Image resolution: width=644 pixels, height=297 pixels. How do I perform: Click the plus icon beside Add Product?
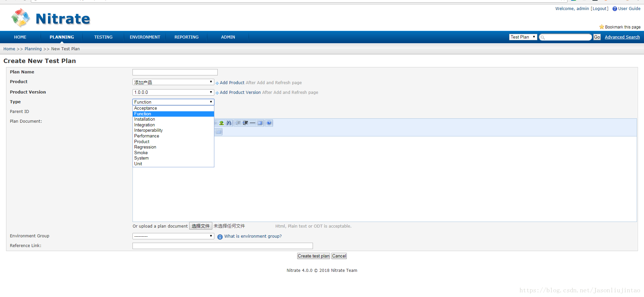tap(217, 83)
